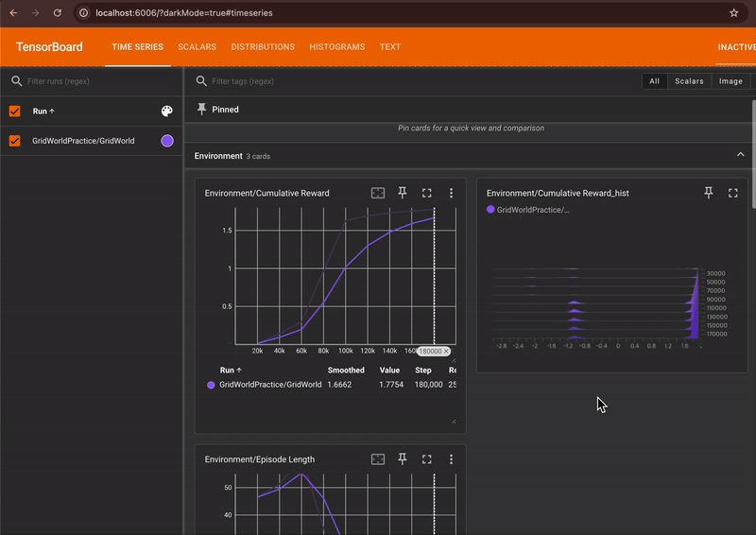
Task: Open more options on Episode Length card
Action: point(451,459)
